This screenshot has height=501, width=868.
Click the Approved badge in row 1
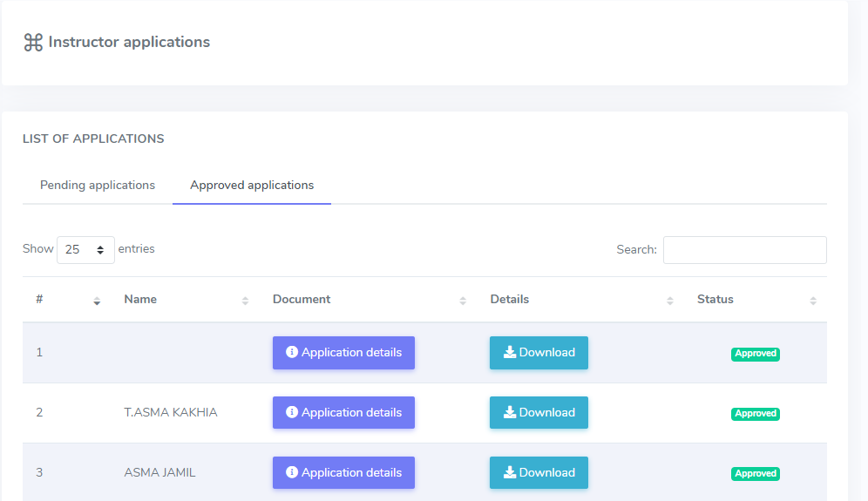[x=756, y=354]
